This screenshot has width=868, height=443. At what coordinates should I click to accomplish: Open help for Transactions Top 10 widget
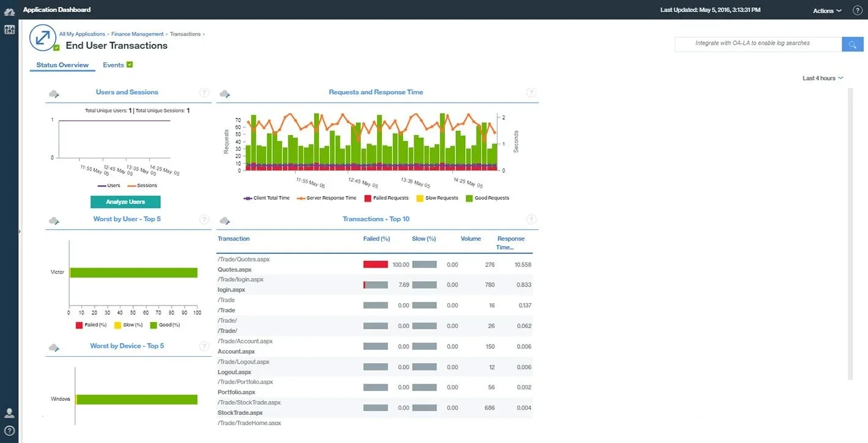pos(531,219)
